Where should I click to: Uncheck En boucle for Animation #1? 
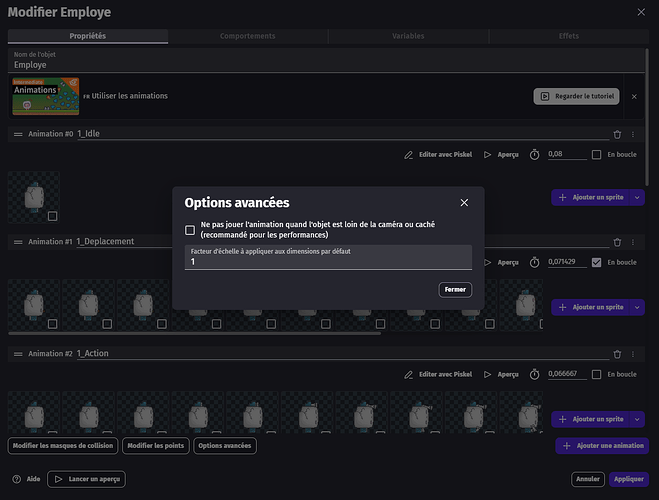tap(597, 262)
